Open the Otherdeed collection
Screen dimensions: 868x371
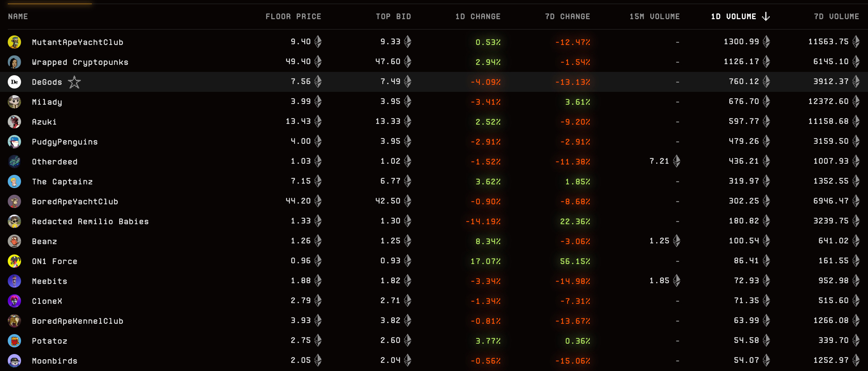coord(55,162)
